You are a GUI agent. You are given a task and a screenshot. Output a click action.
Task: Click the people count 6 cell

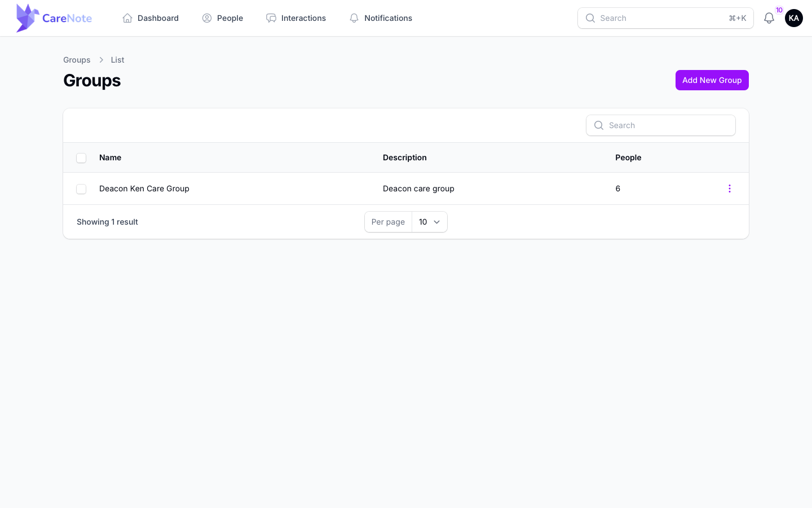pos(618,189)
